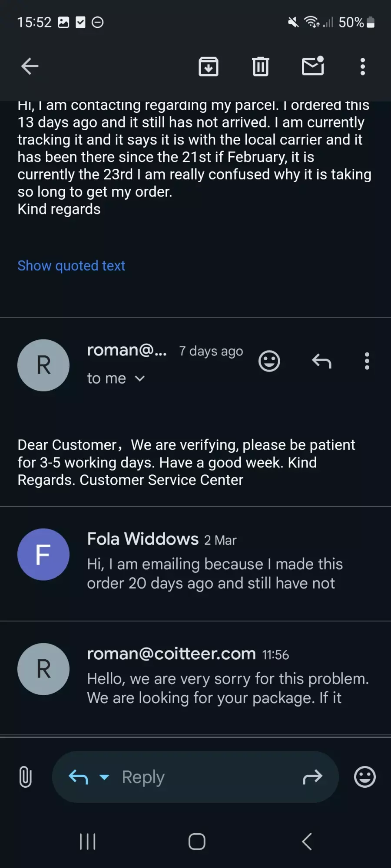
Task: Open emoji picker beside reply box
Action: (365, 777)
